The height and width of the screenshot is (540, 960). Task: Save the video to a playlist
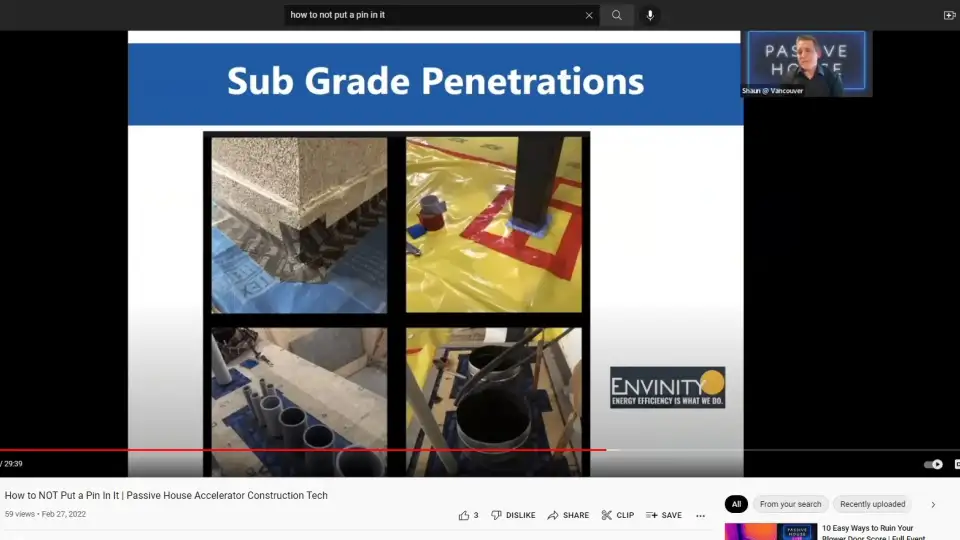pyautogui.click(x=664, y=515)
